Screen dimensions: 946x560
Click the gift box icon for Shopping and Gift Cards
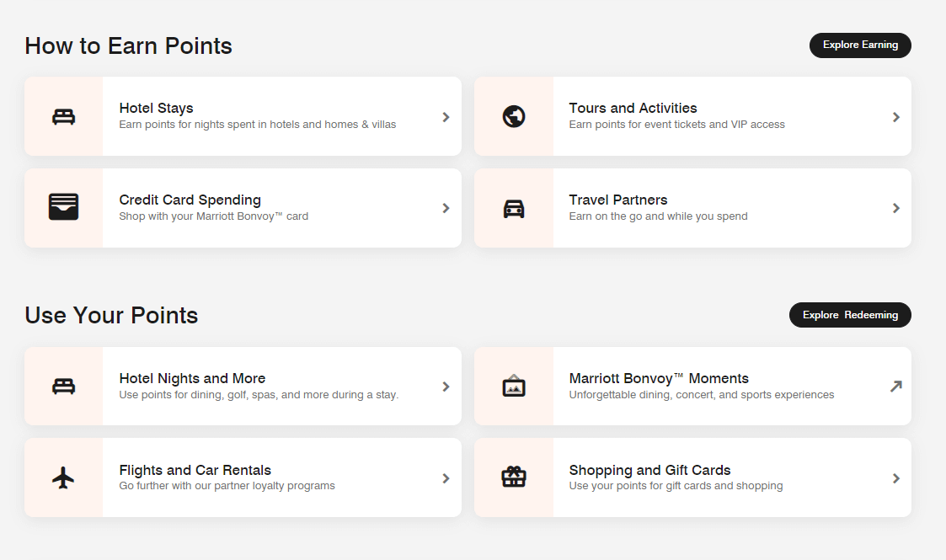pos(514,477)
